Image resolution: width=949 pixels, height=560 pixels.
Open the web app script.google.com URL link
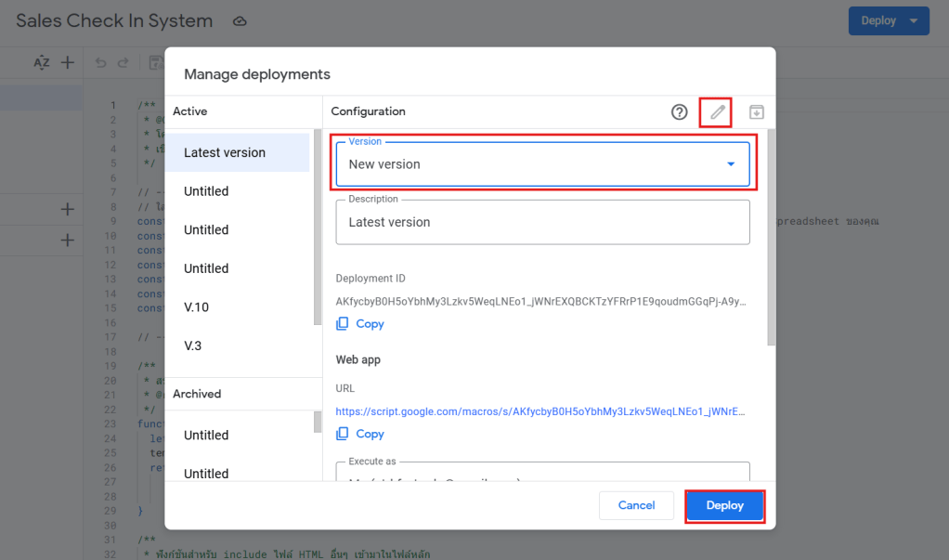click(x=539, y=410)
